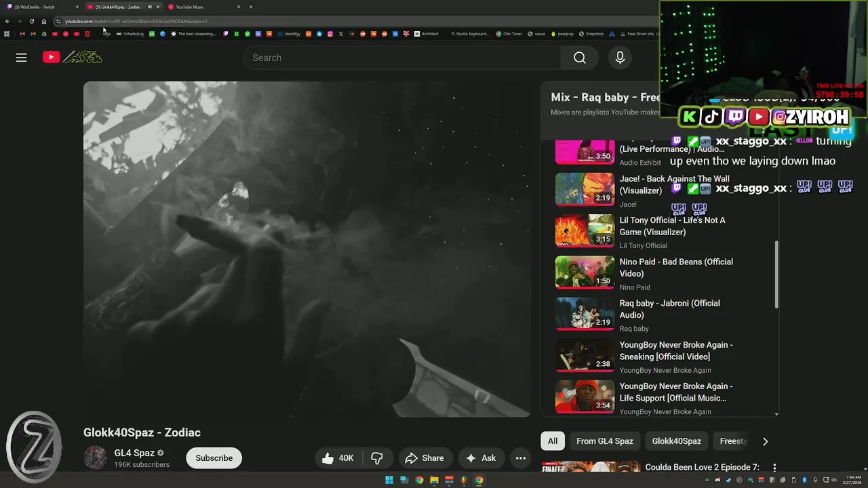Open the browser home button
The width and height of the screenshot is (868, 488).
pos(44,21)
